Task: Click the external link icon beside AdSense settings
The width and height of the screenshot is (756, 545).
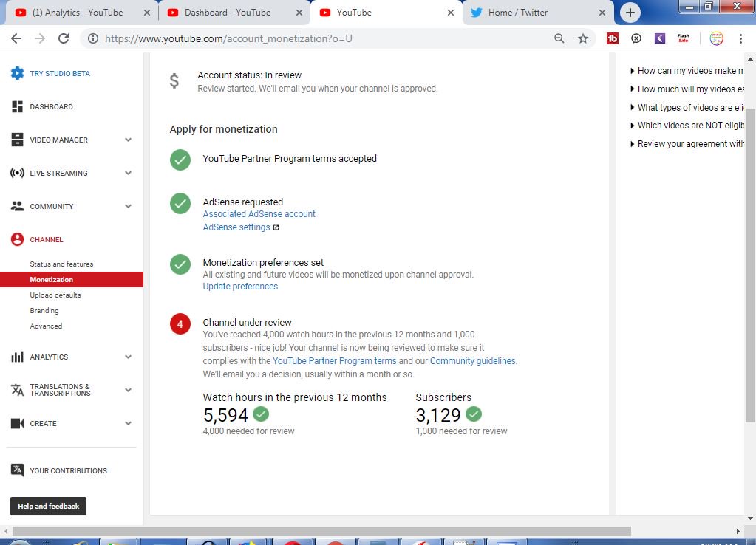Action: click(x=276, y=227)
